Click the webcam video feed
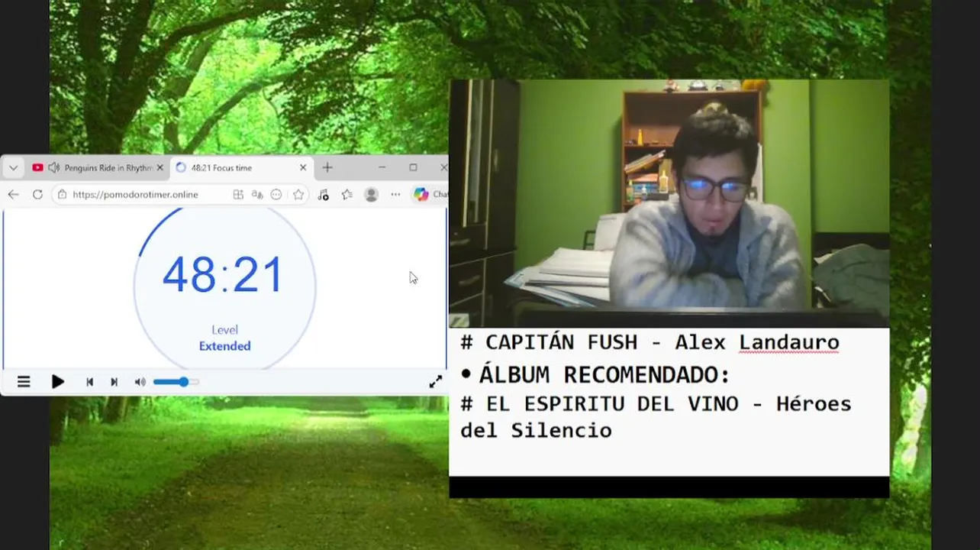980x550 pixels. 669,203
